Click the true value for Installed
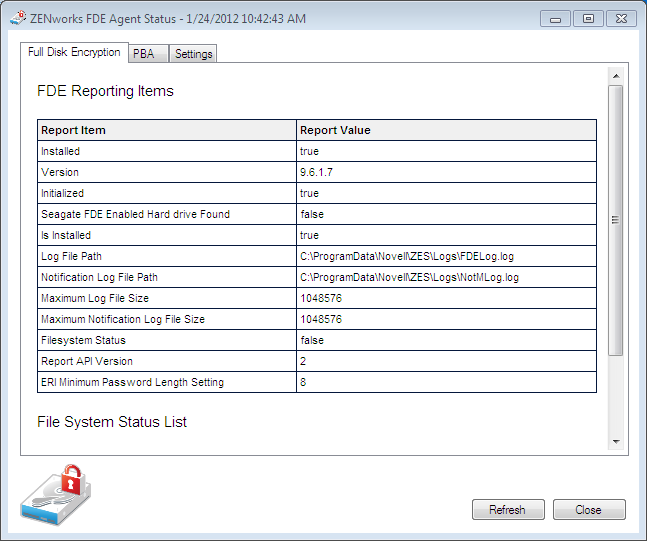Viewport: 647px width, 541px height. tap(309, 151)
